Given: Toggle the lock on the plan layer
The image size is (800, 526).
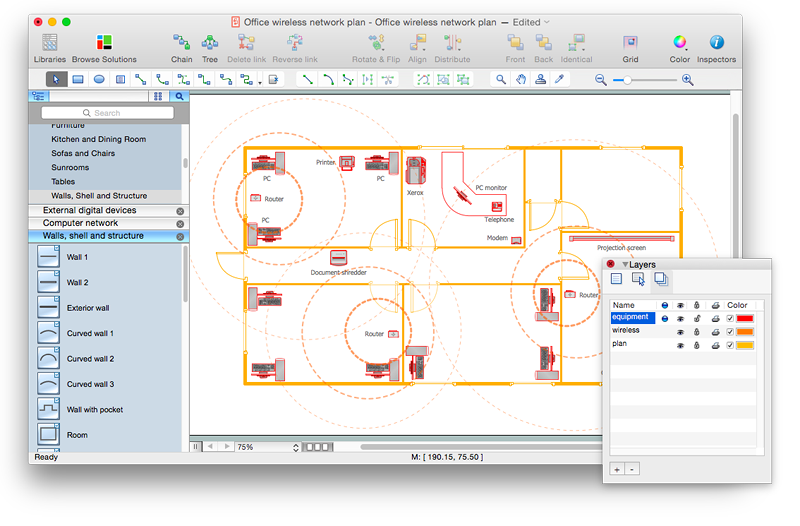Looking at the screenshot, I should tap(697, 344).
